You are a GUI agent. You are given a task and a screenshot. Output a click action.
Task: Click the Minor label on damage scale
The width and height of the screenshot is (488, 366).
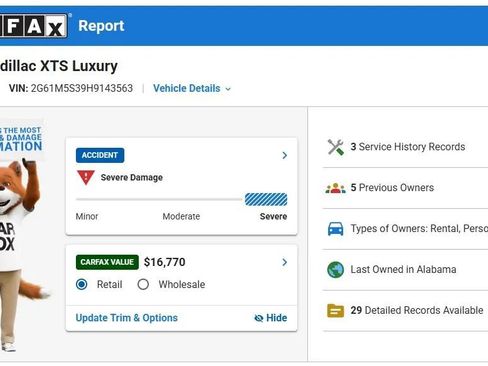click(87, 216)
